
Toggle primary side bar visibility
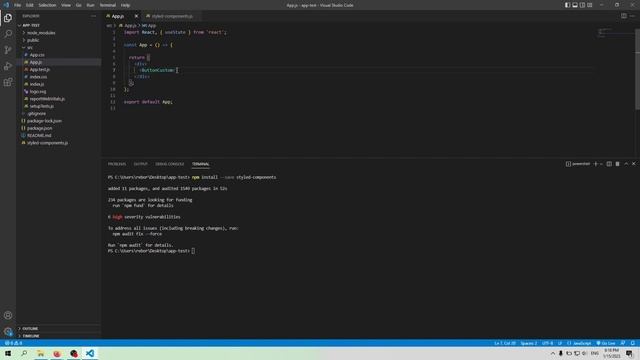click(x=567, y=5)
